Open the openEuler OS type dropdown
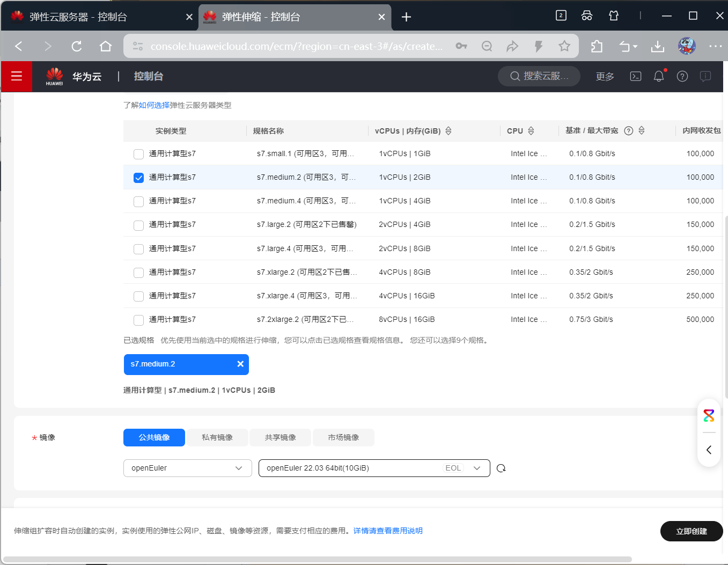Screen dimensions: 728x565 187,468
